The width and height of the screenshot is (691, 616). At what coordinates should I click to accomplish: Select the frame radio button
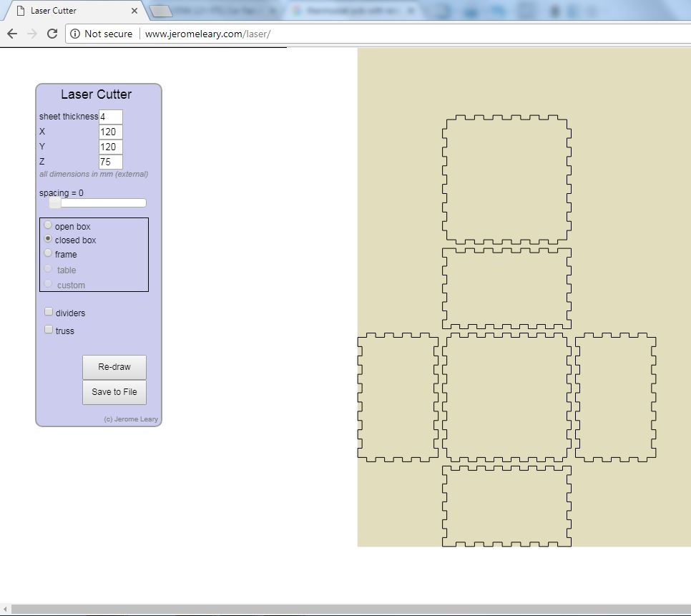coord(48,253)
